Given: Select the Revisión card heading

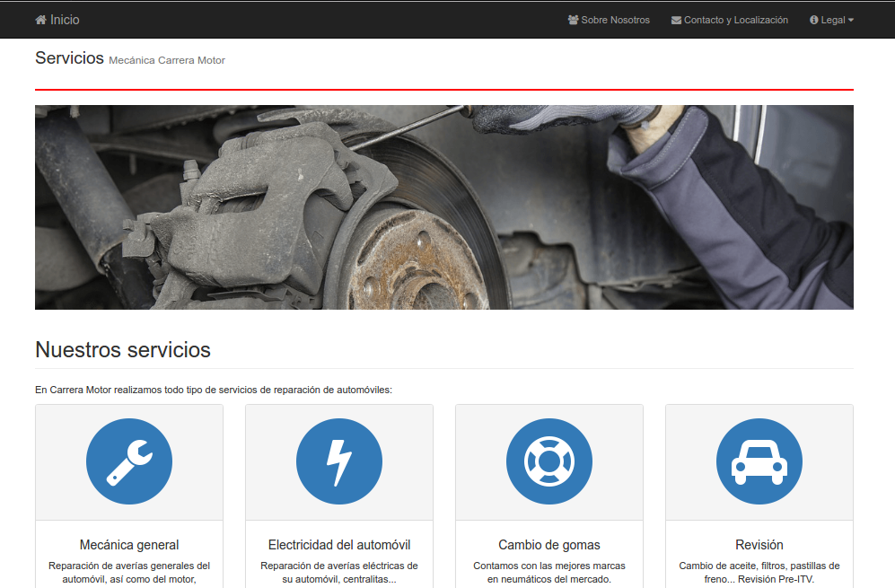Looking at the screenshot, I should [759, 545].
